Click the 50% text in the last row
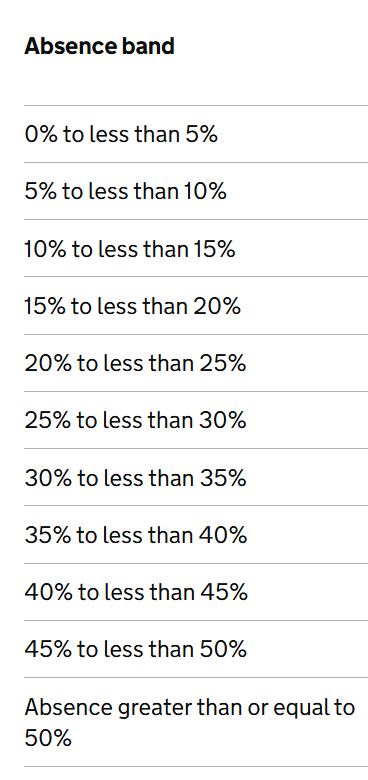The image size is (368, 780). [x=48, y=737]
